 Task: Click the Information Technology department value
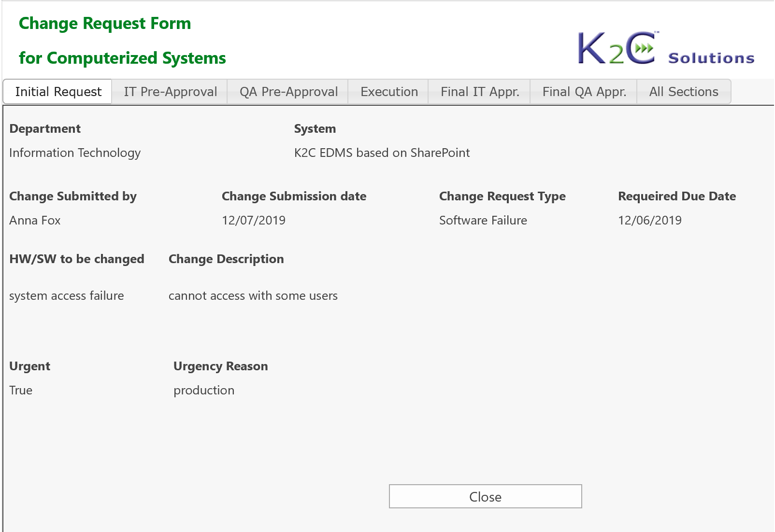tap(75, 153)
